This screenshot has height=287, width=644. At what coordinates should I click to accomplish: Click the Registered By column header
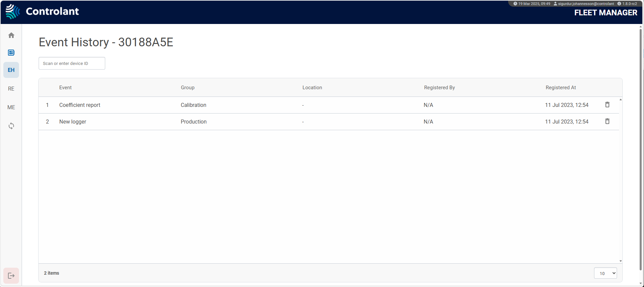click(440, 88)
